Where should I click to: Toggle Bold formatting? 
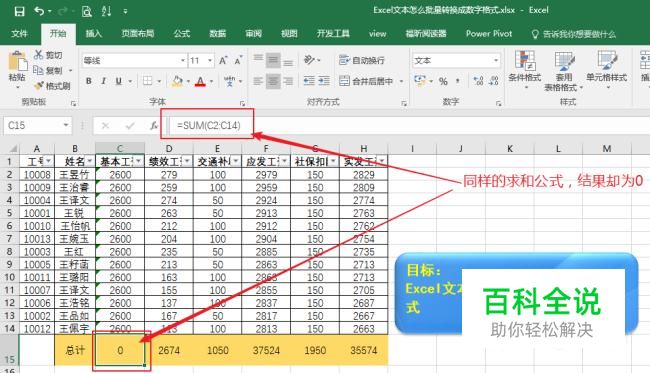tap(89, 81)
